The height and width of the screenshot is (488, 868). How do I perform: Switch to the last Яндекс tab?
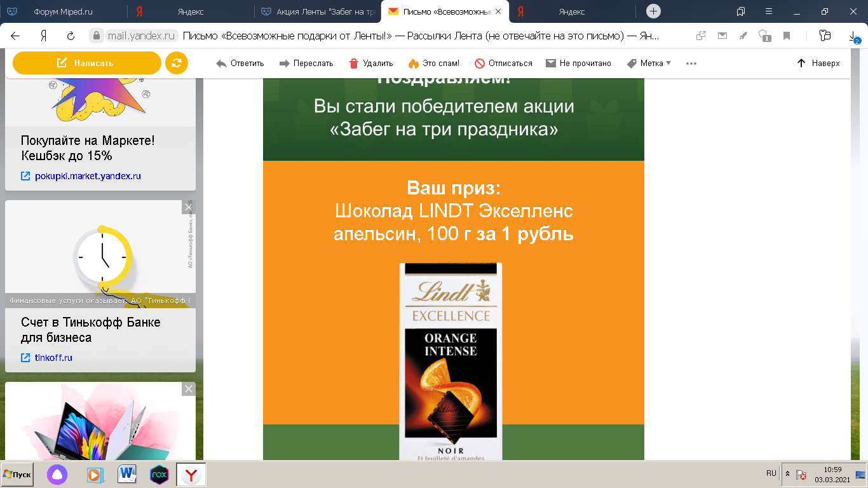click(x=572, y=11)
